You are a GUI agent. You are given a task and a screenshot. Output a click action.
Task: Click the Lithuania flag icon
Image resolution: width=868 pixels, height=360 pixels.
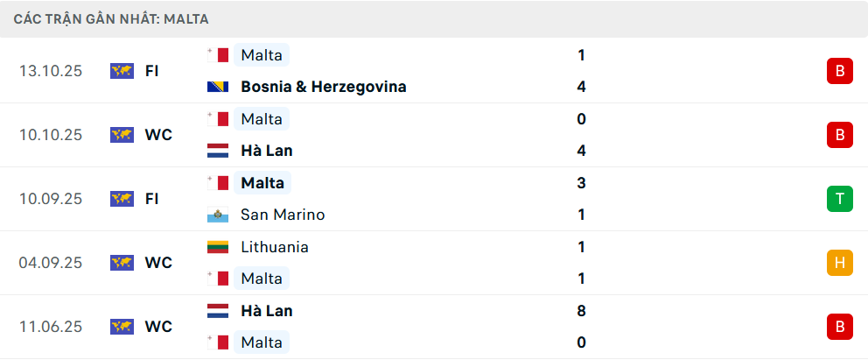(x=218, y=247)
